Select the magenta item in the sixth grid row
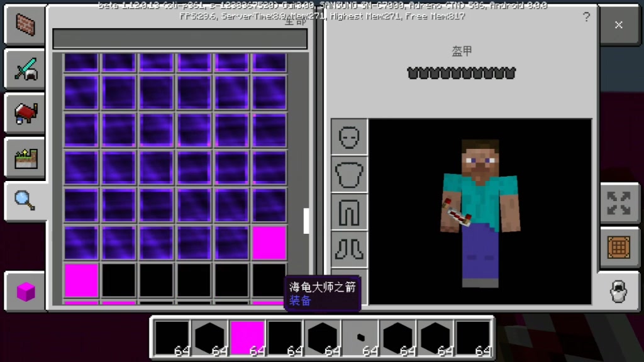Image resolution: width=644 pixels, height=362 pixels. pyautogui.click(x=269, y=243)
